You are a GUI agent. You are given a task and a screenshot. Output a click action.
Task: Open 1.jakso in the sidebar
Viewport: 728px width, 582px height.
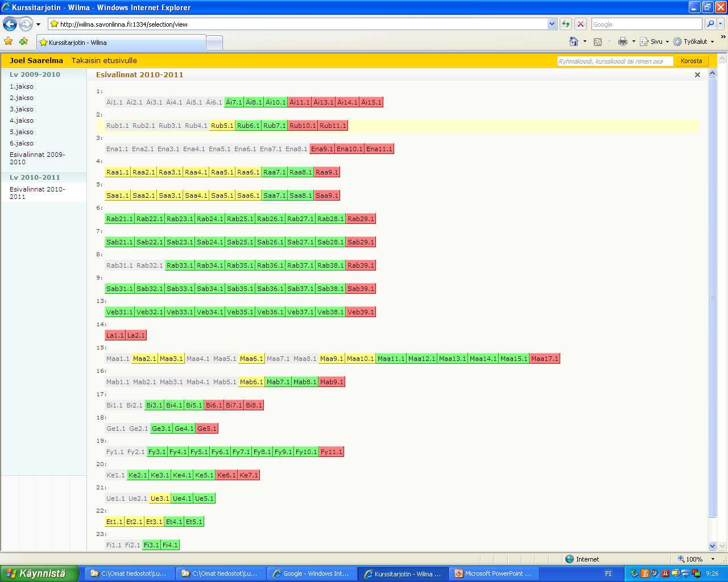click(22, 86)
